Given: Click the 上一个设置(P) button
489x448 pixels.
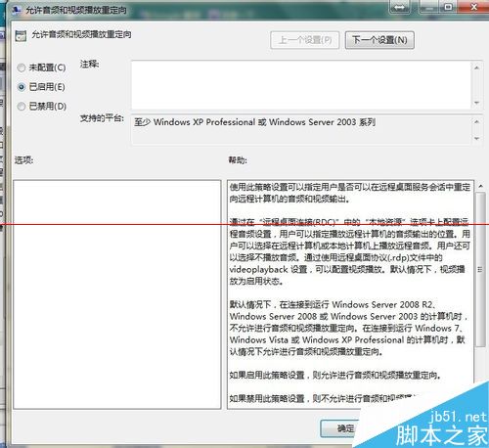Looking at the screenshot, I should tap(305, 40).
